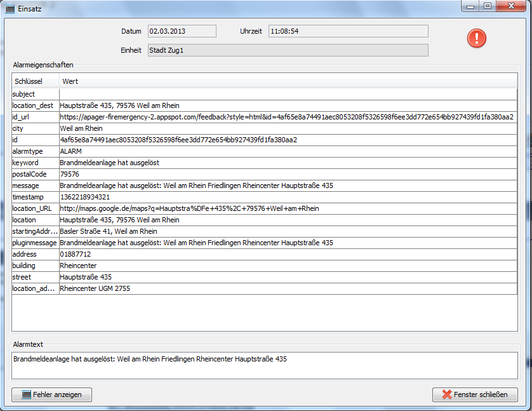The width and height of the screenshot is (532, 411).
Task: Click the id_url feedback link value
Action: [286, 117]
